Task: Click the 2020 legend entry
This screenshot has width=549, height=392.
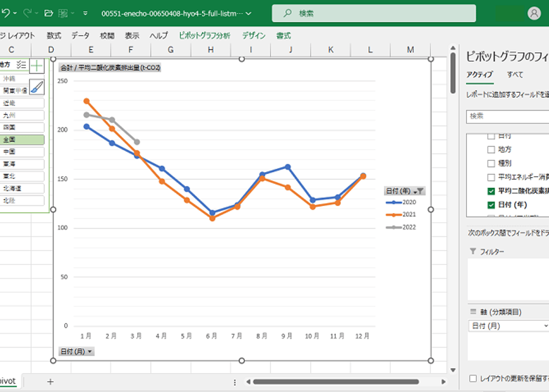Action: (400, 203)
